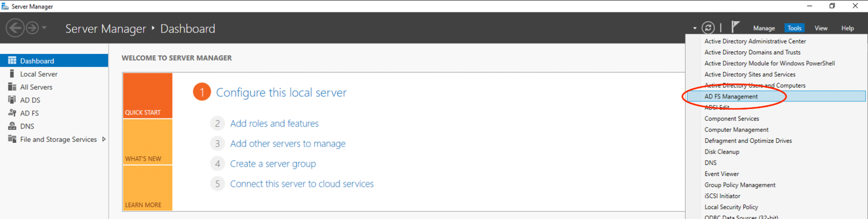This screenshot has height=219, width=868.
Task: Open ADSI Edit from Tools menu
Action: pos(717,107)
